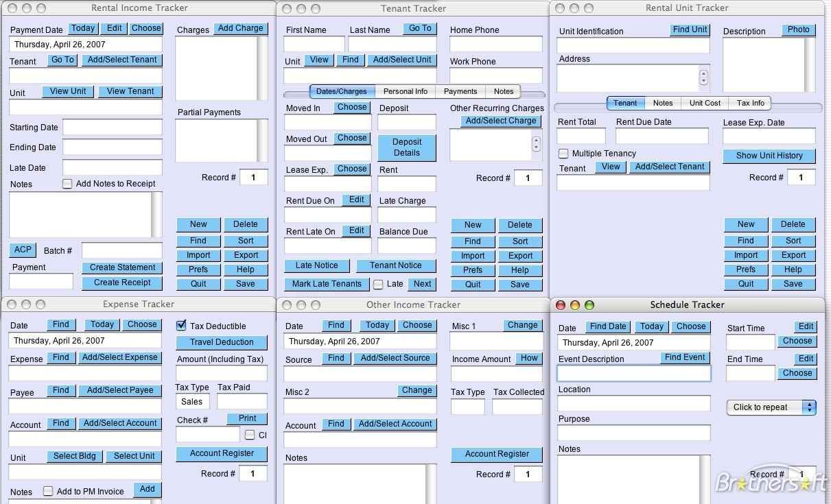Toggle the Late checkbox in Tenant Tracker
Screen dimensions: 831x504
[x=377, y=283]
